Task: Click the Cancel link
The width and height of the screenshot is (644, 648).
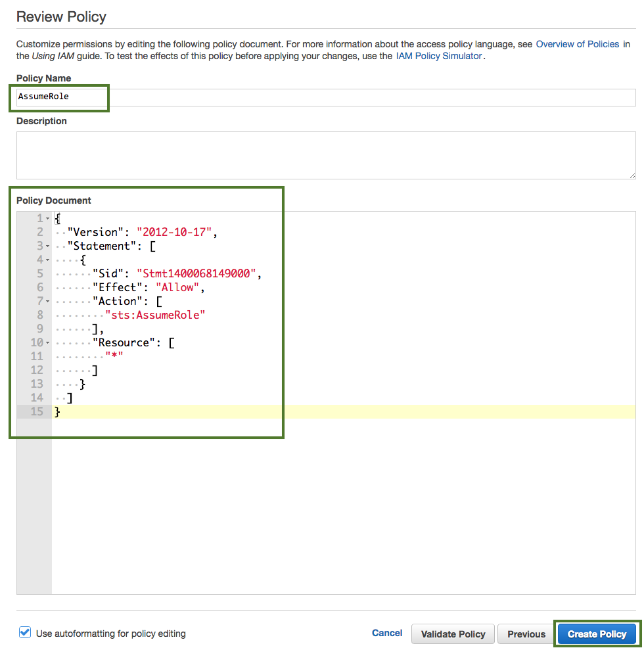Action: [x=387, y=633]
